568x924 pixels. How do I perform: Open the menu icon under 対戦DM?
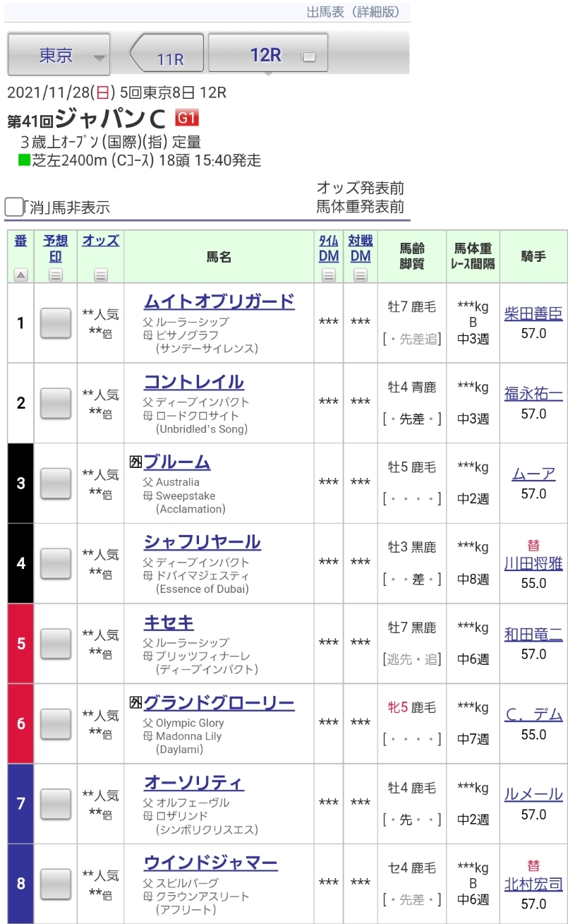[x=361, y=275]
